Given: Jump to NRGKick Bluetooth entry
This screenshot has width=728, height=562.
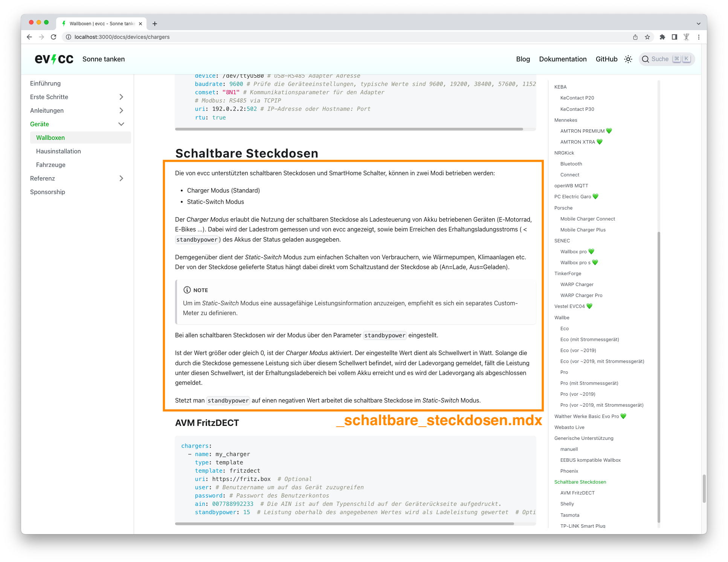Looking at the screenshot, I should [x=571, y=164].
